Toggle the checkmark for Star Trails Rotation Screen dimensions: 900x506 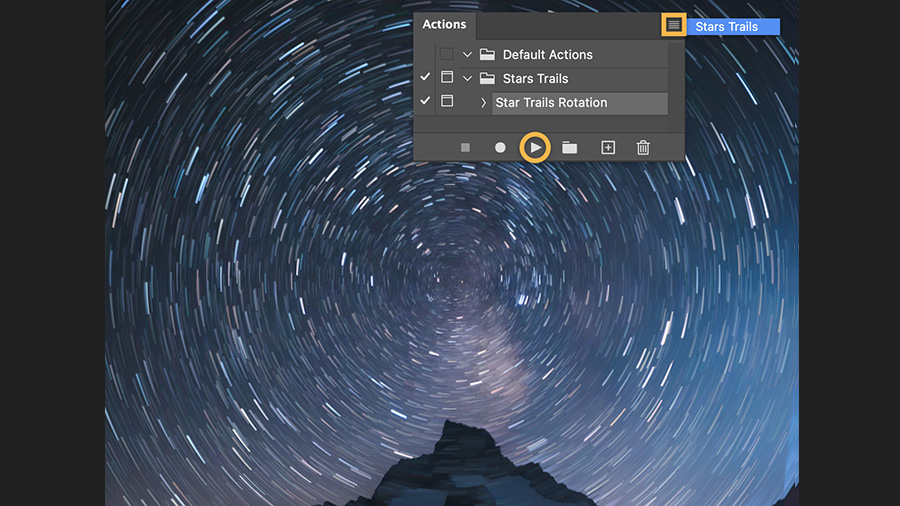click(425, 101)
